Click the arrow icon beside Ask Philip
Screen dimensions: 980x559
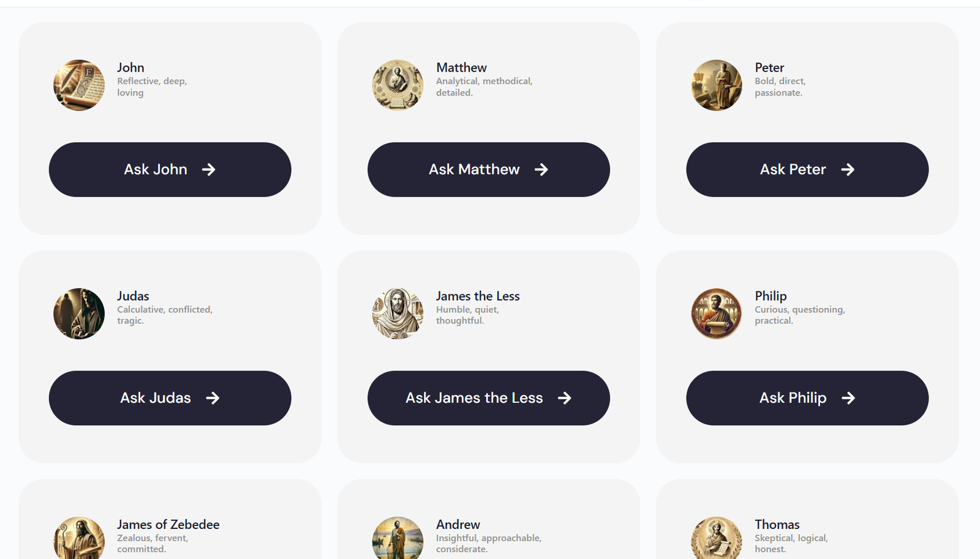point(848,398)
